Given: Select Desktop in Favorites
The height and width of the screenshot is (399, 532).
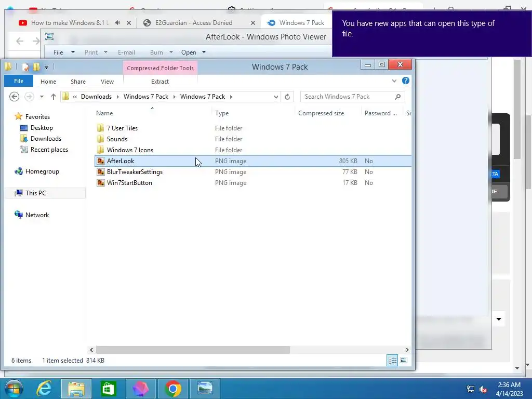Looking at the screenshot, I should [x=42, y=128].
